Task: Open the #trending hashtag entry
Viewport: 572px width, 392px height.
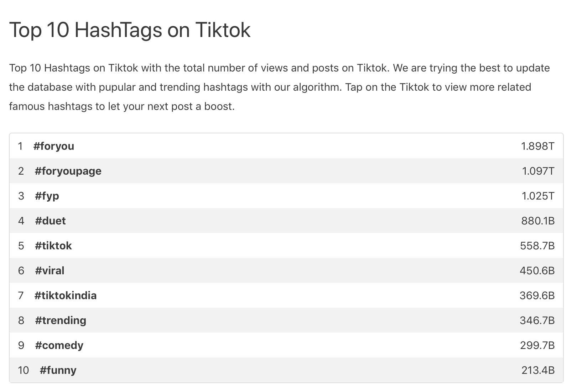Action: click(61, 321)
